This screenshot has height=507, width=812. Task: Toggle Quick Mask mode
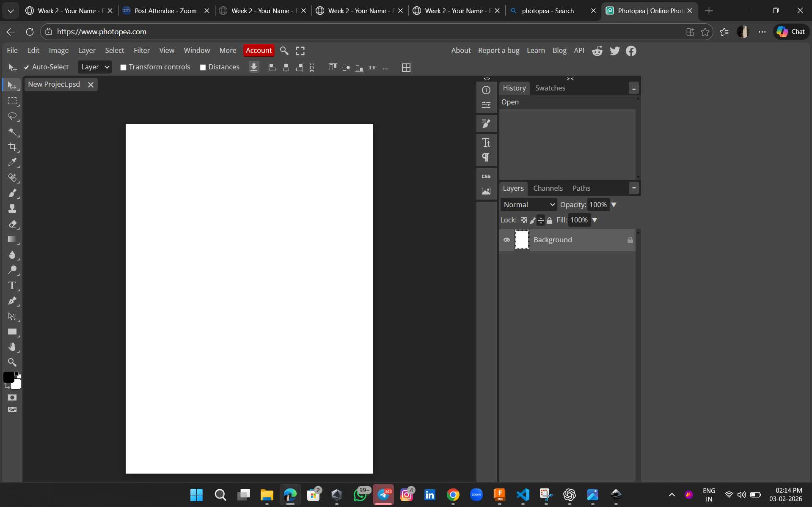click(x=12, y=397)
